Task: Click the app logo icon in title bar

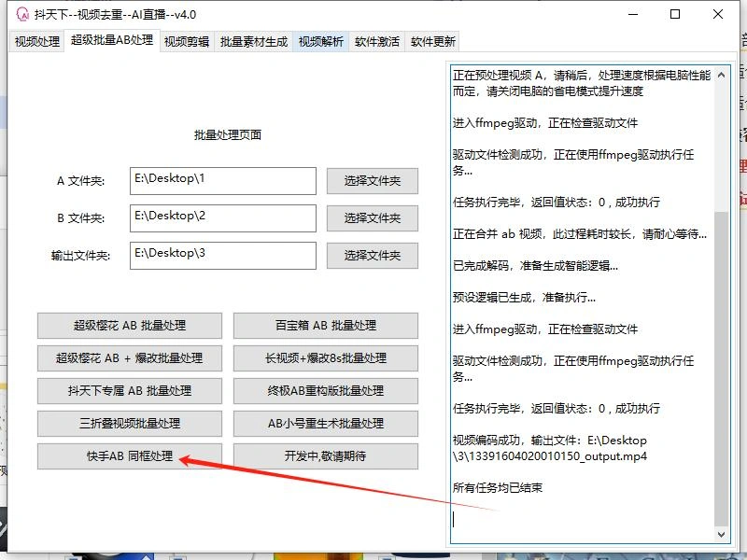Action: point(21,14)
